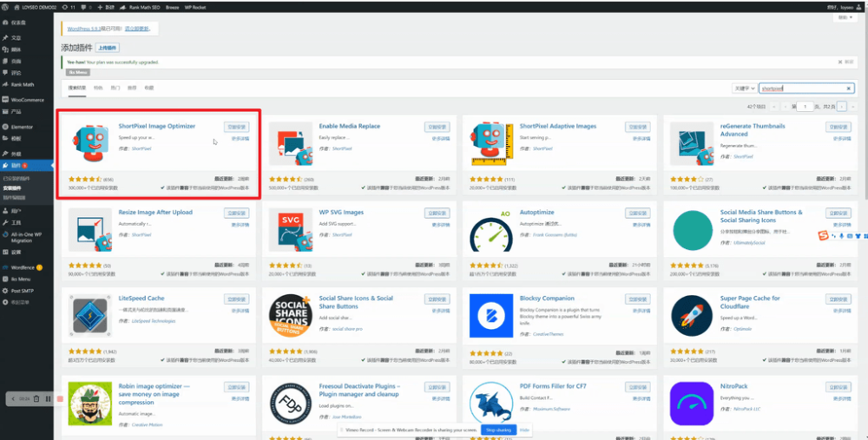This screenshot has width=868, height=440.
Task: Open the search type dropdown beside search box
Action: pos(744,88)
